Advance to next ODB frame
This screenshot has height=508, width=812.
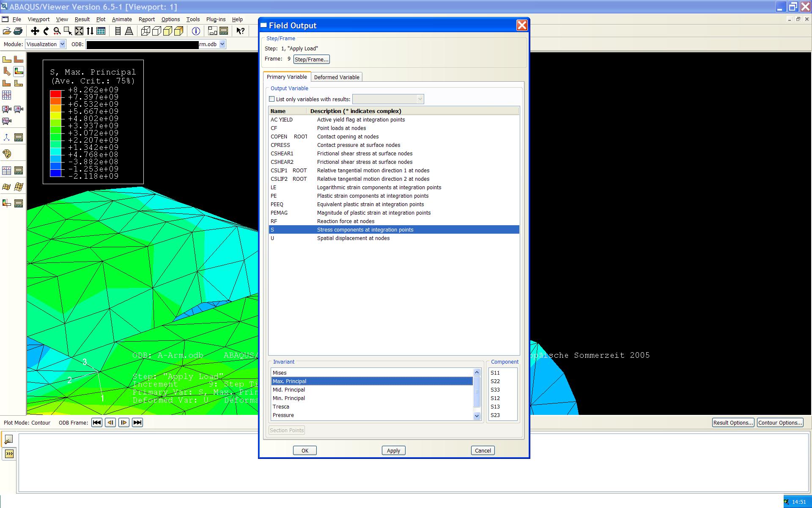124,422
